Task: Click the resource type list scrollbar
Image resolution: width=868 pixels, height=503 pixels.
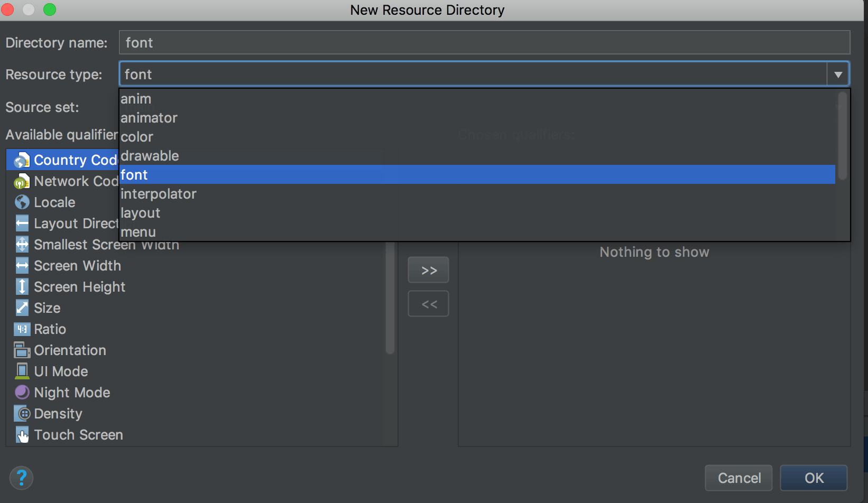Action: 842,136
